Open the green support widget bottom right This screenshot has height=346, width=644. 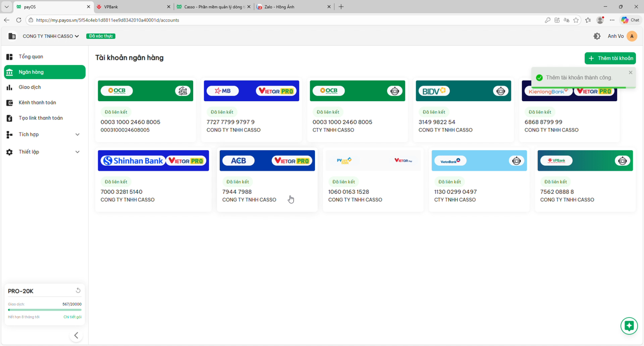point(629,326)
